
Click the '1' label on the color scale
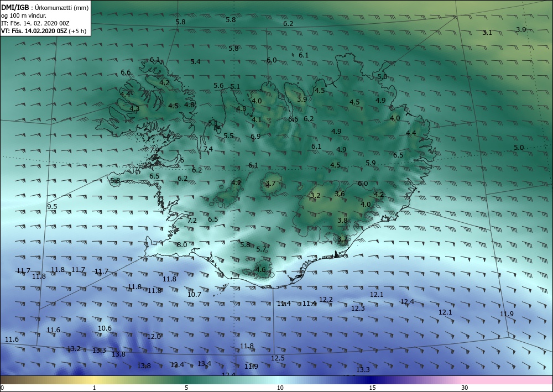tap(94, 388)
